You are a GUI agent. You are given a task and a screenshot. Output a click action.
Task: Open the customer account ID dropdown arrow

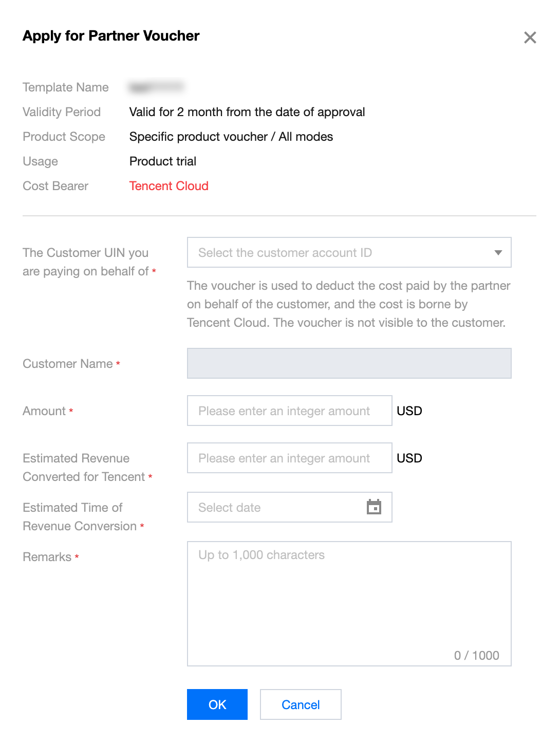497,252
